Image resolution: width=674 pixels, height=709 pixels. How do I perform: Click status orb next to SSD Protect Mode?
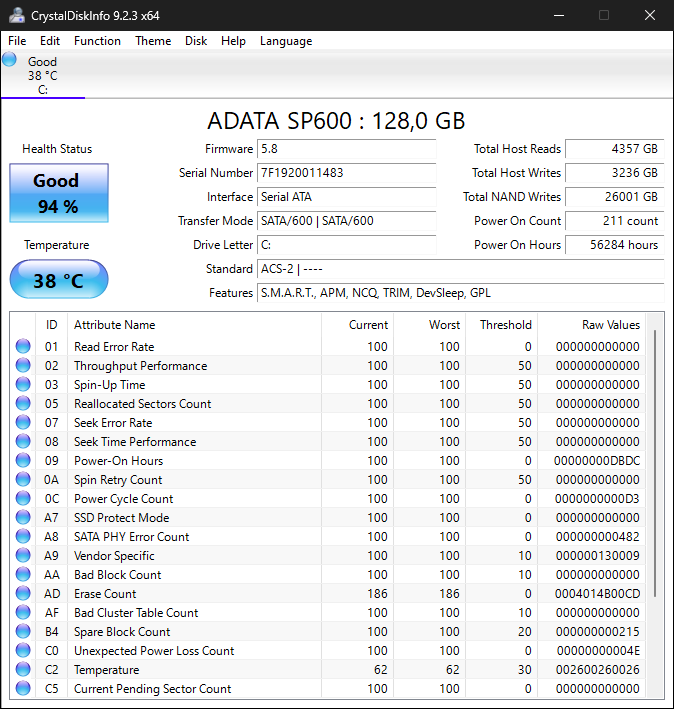23,518
